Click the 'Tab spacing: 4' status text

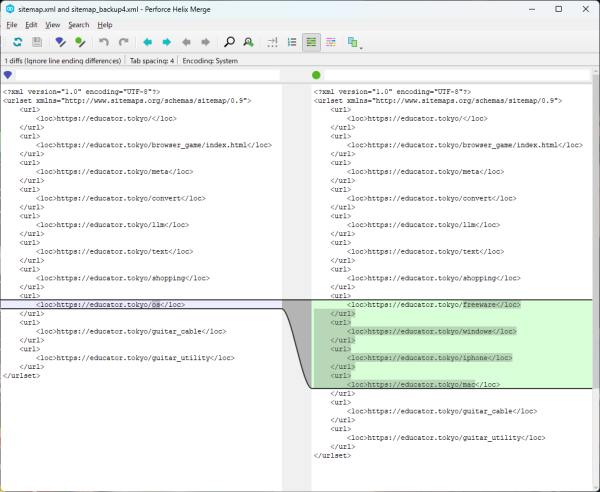[152, 61]
